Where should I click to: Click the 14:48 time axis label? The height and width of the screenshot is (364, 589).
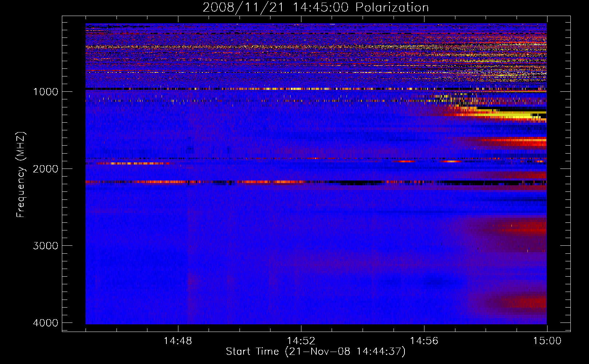point(178,341)
